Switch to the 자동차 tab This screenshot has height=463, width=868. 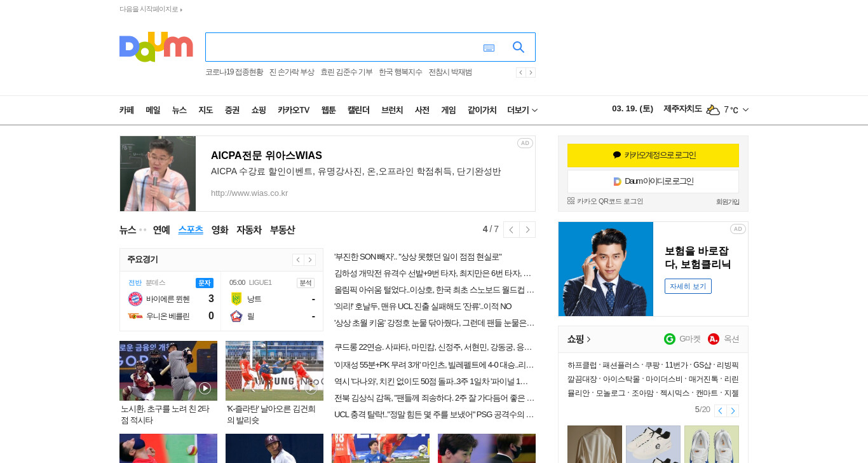(x=249, y=230)
